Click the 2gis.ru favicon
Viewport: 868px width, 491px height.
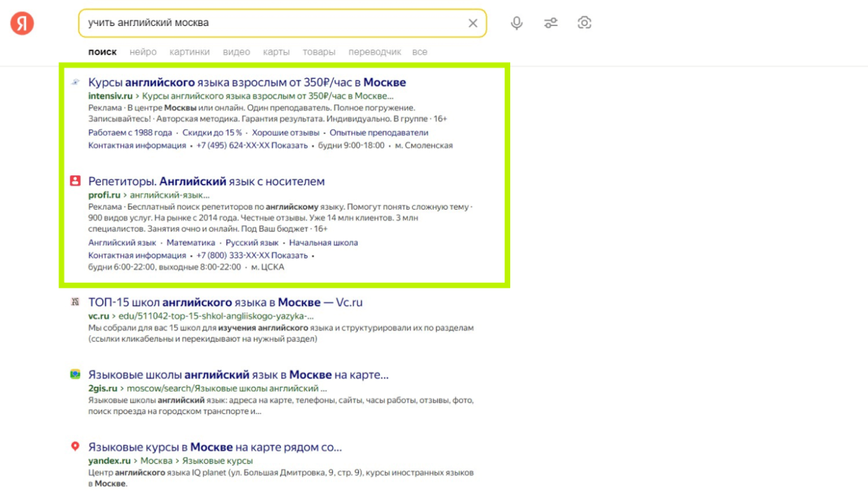(75, 375)
